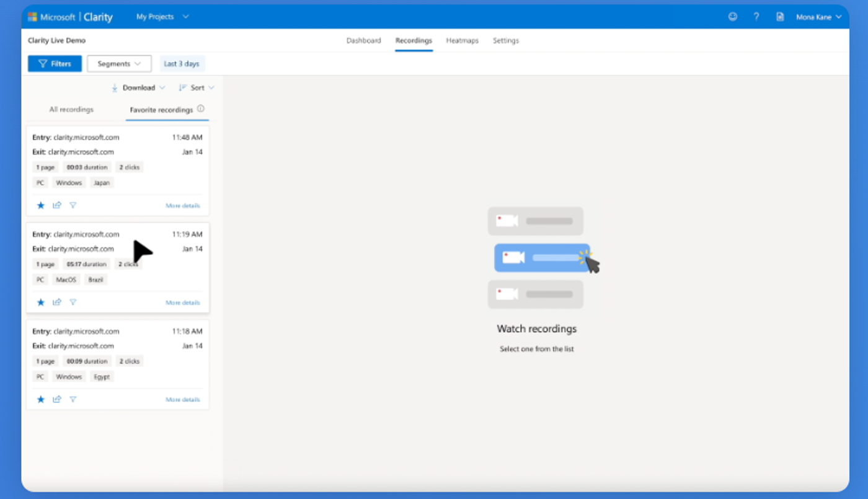Open the feedback smiley icon
This screenshot has width=868, height=499.
[733, 17]
